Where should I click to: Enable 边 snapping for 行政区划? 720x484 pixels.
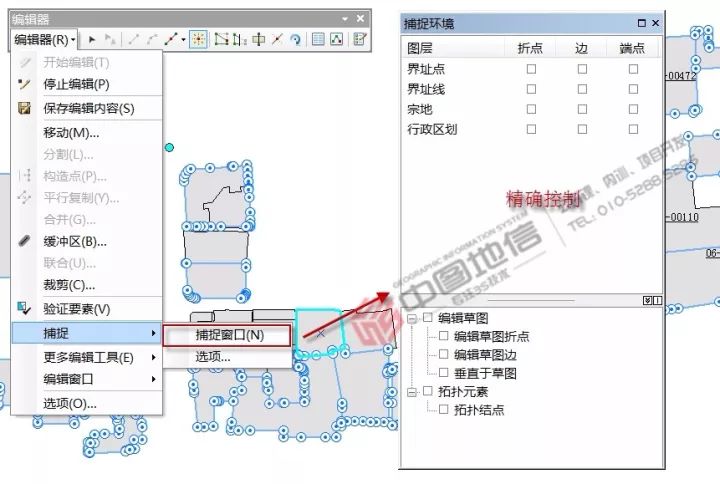(582, 129)
